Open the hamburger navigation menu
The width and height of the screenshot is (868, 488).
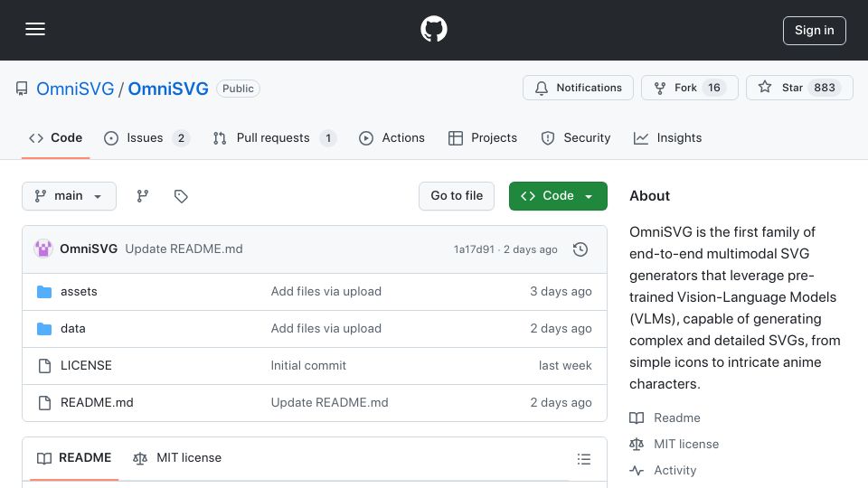tap(35, 29)
